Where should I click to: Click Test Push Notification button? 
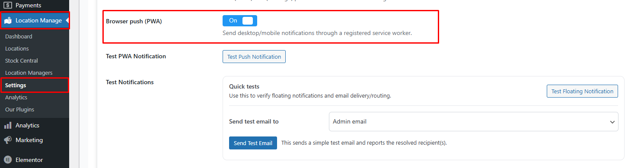(x=254, y=57)
